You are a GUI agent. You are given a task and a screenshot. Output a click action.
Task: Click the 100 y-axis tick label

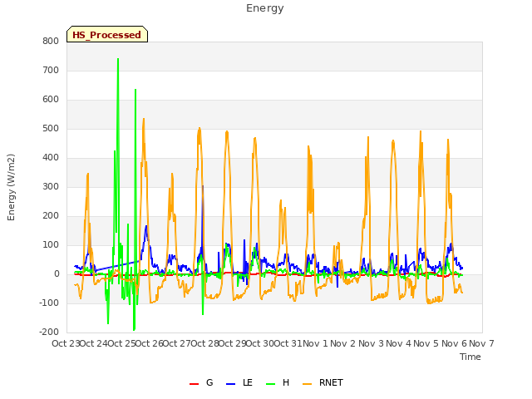51,245
